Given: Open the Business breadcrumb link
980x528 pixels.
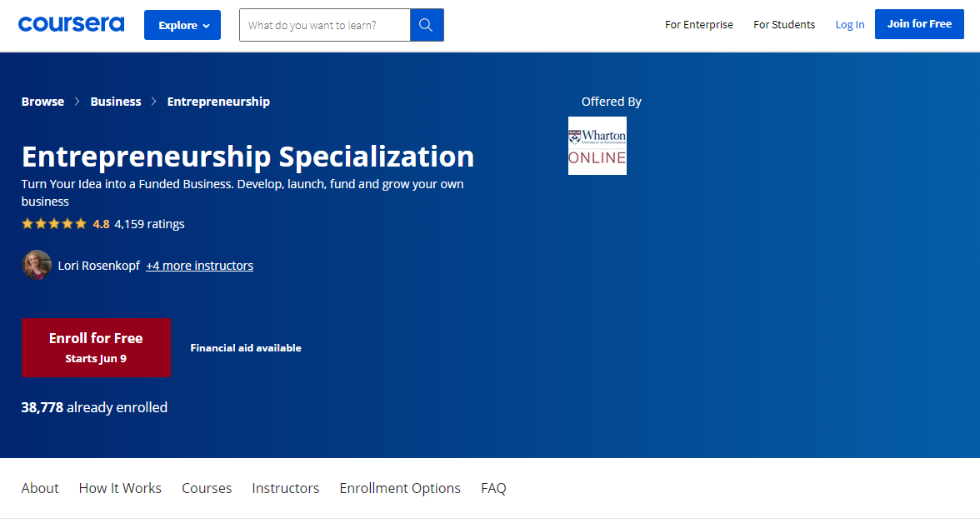Looking at the screenshot, I should point(116,101).
